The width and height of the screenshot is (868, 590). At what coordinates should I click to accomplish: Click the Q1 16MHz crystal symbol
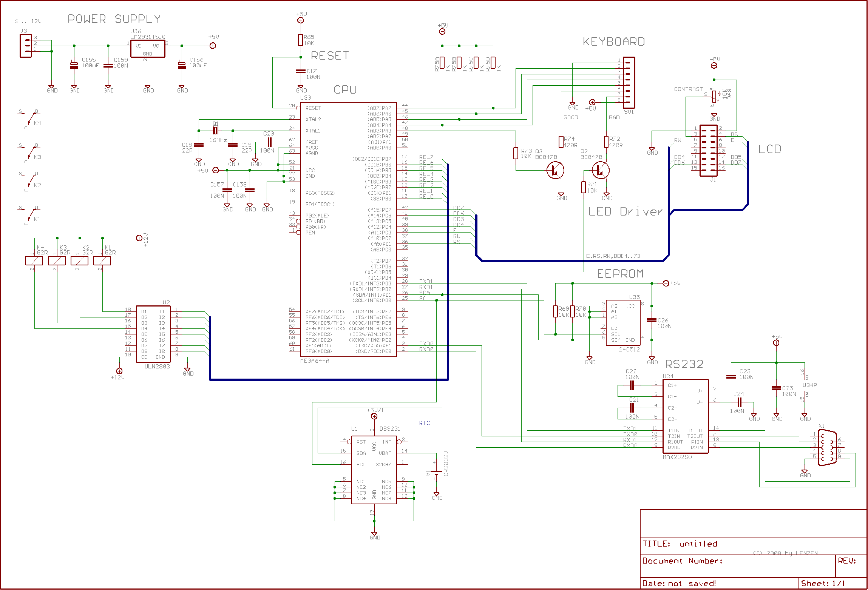pyautogui.click(x=215, y=131)
